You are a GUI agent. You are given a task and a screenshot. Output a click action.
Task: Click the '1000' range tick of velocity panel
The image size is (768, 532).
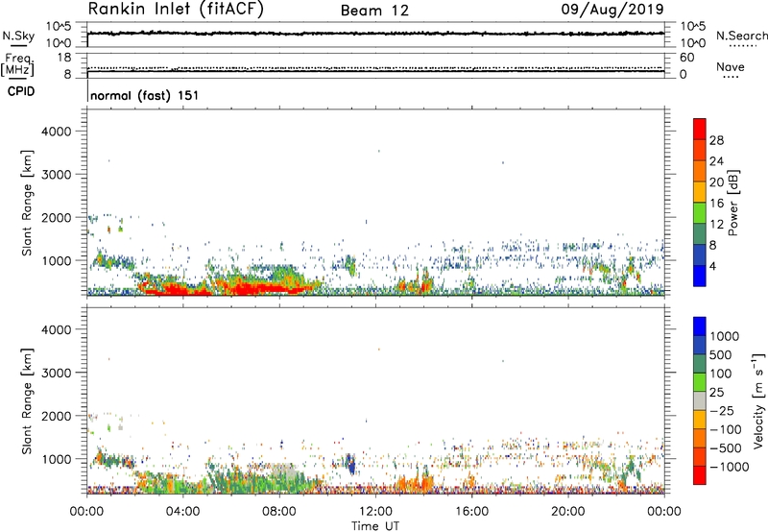(x=56, y=459)
